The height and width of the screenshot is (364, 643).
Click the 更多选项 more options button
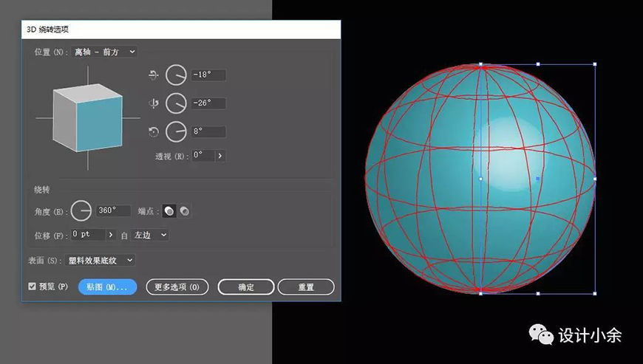[177, 287]
